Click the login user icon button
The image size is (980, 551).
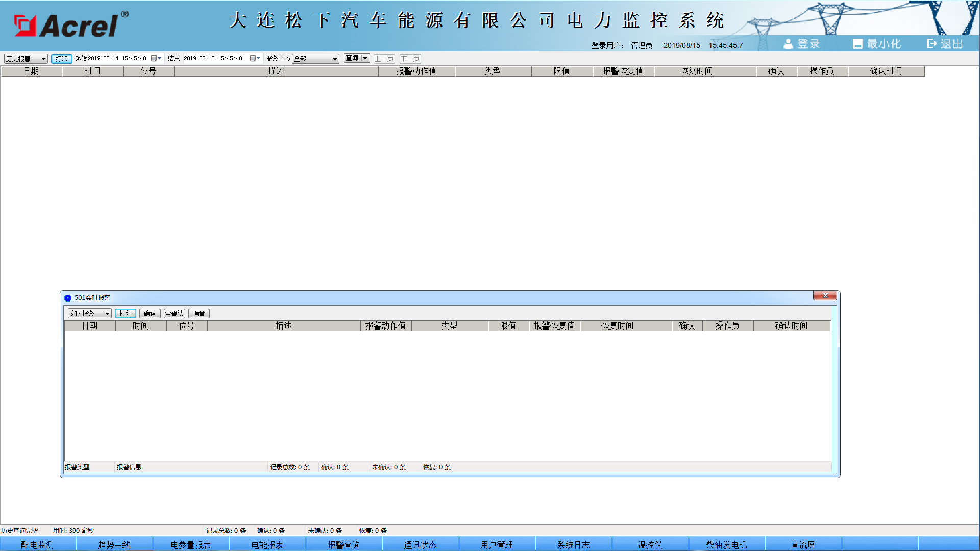coord(788,44)
